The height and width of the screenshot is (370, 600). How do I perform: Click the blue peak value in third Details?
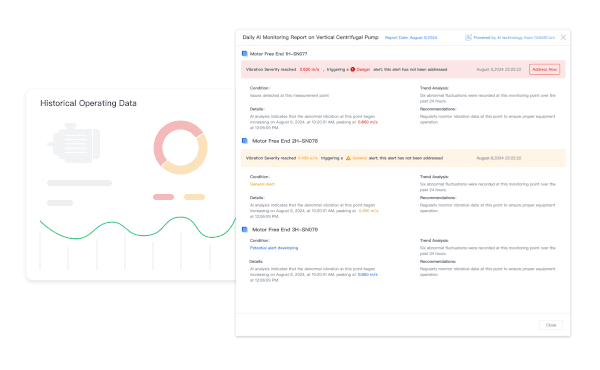[x=367, y=275]
